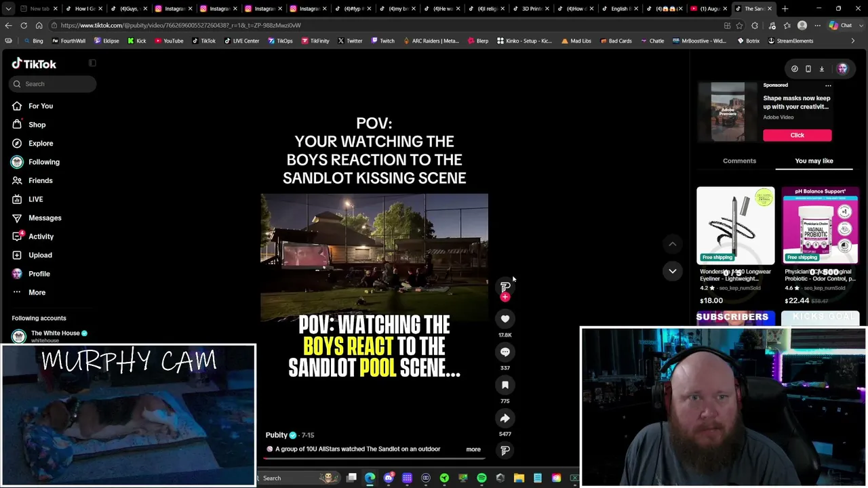Image resolution: width=868 pixels, height=488 pixels.
Task: Open the Spotify taskbar icon
Action: (481, 478)
